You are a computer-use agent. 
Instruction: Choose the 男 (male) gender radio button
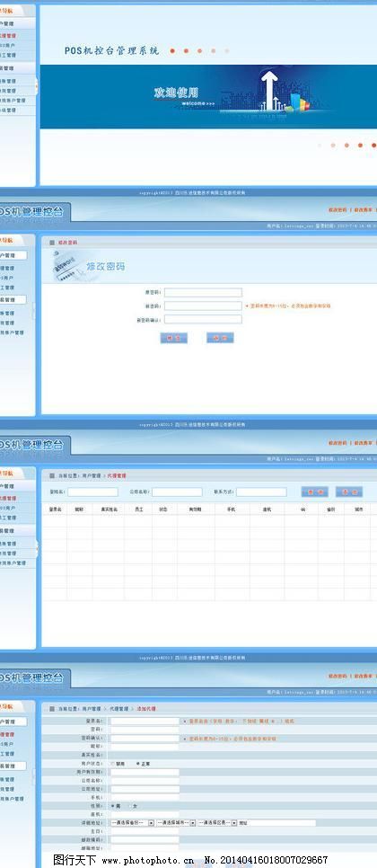click(x=113, y=806)
